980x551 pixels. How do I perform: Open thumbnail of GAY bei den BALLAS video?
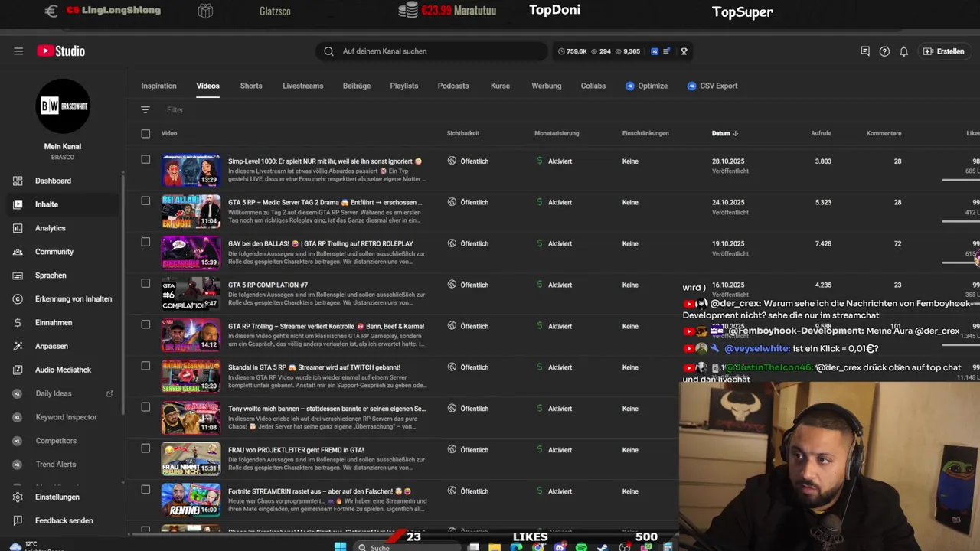coord(191,252)
